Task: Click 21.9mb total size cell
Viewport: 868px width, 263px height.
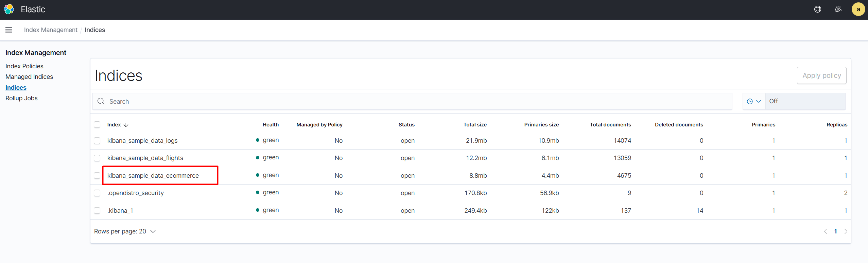Action: point(476,141)
